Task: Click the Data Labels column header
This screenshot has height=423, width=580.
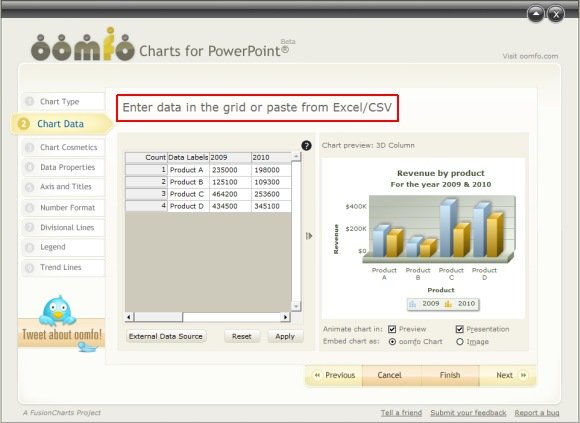Action: 188,158
